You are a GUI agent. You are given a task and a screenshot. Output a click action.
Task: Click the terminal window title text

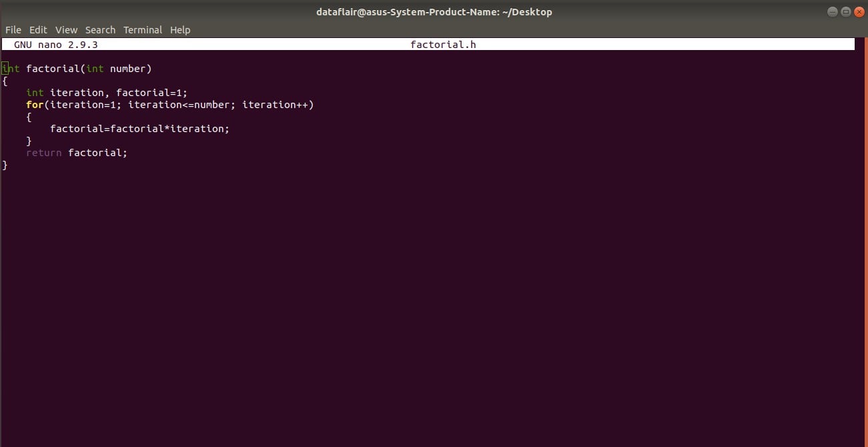click(x=434, y=11)
